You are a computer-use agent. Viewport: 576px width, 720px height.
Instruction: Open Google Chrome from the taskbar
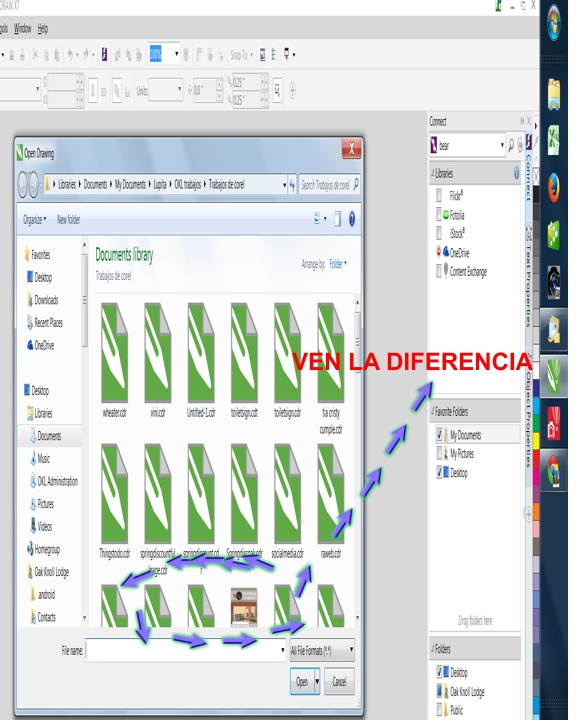pos(553,471)
